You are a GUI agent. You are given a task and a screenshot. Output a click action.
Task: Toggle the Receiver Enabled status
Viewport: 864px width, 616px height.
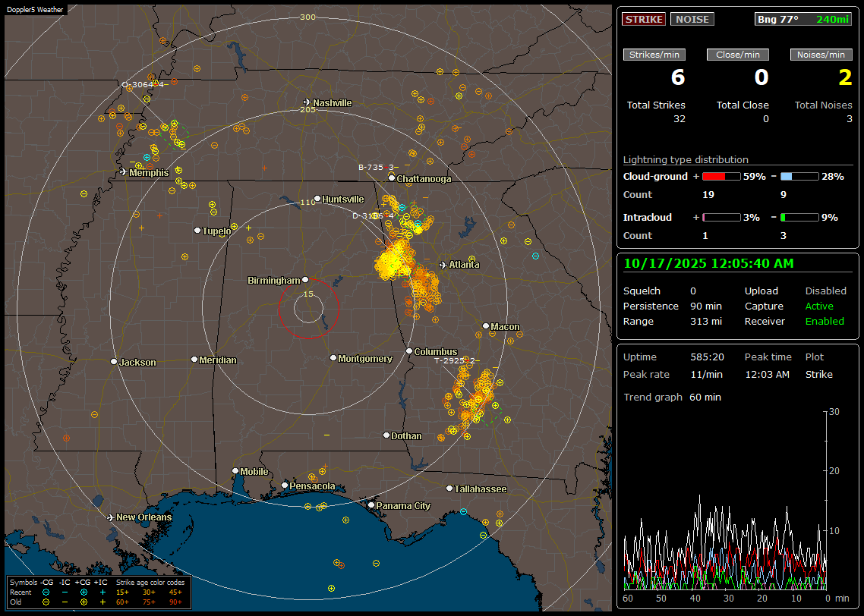[825, 321]
